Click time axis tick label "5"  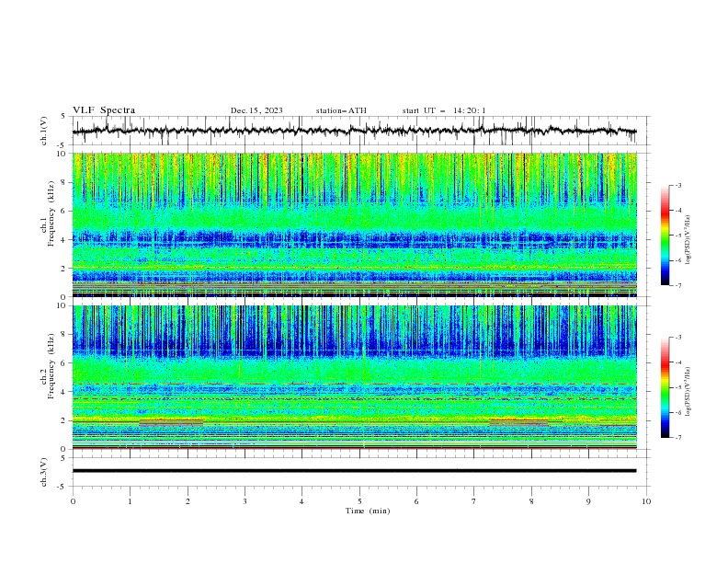tap(359, 501)
